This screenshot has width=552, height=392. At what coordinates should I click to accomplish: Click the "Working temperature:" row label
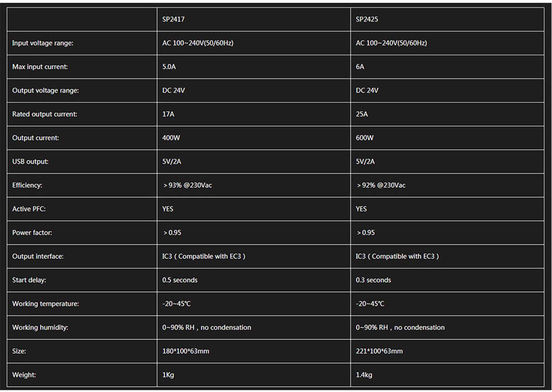tap(45, 304)
